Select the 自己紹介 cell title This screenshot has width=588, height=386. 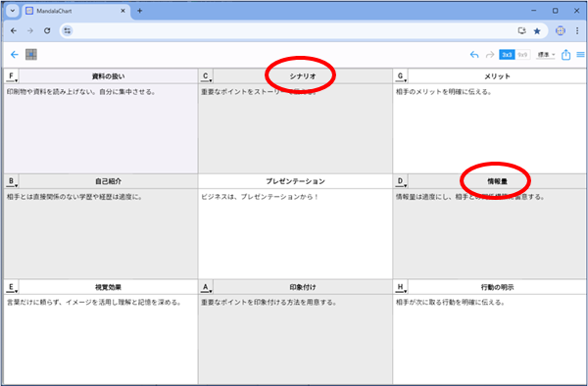(108, 181)
